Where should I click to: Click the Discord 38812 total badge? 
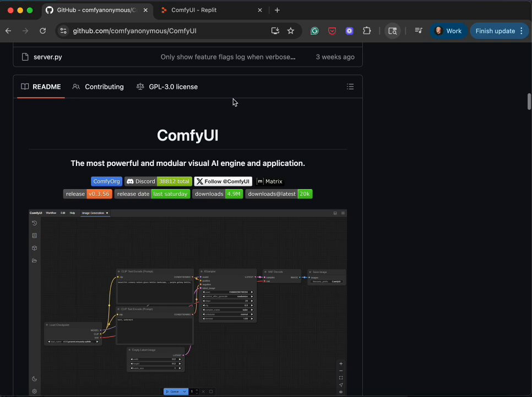coord(158,181)
